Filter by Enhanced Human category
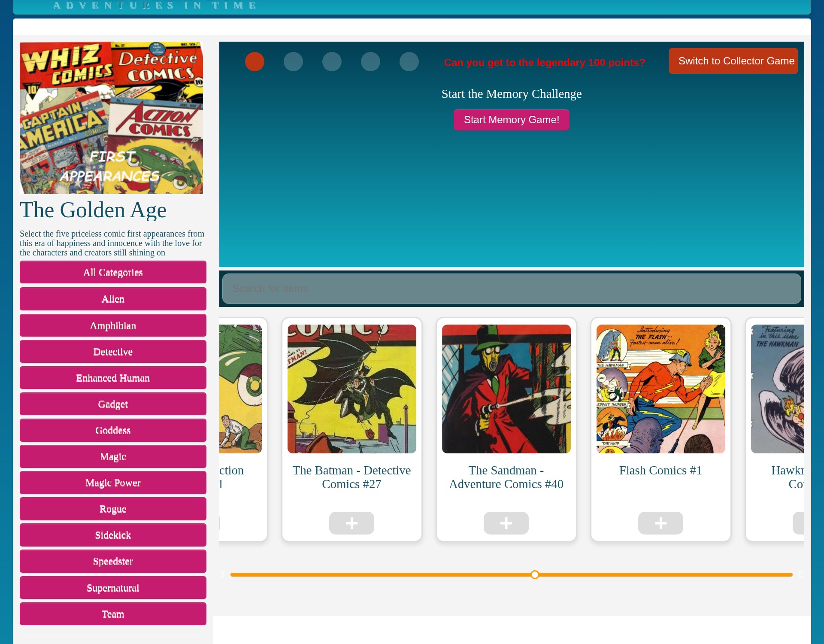The image size is (824, 644). click(x=113, y=378)
